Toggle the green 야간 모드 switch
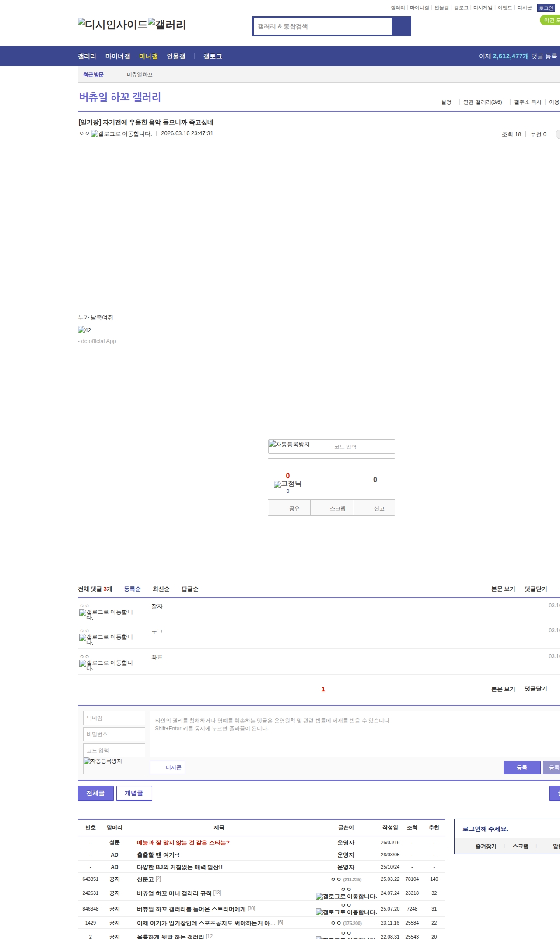Viewport: 560px width, 939px height. pos(550,20)
